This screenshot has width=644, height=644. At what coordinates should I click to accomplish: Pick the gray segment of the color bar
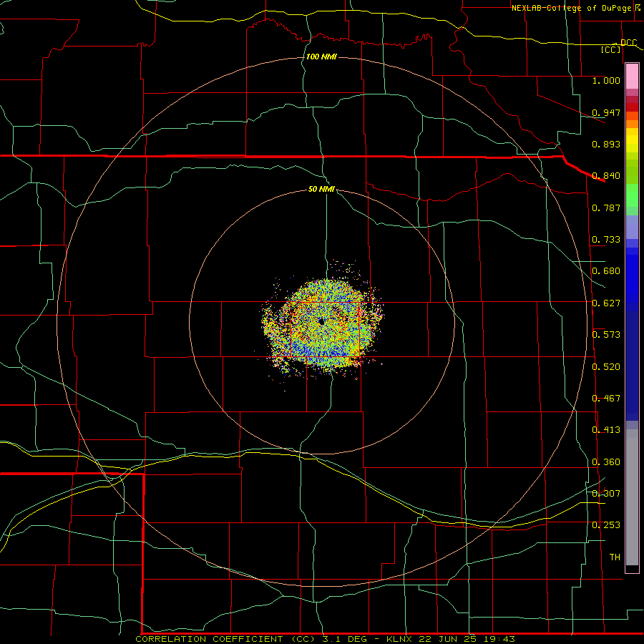632,497
